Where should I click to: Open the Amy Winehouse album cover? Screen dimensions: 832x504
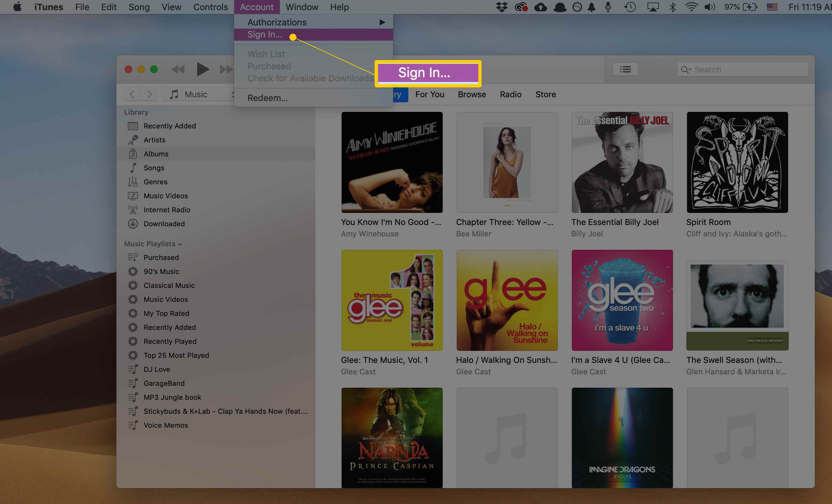[x=392, y=162]
